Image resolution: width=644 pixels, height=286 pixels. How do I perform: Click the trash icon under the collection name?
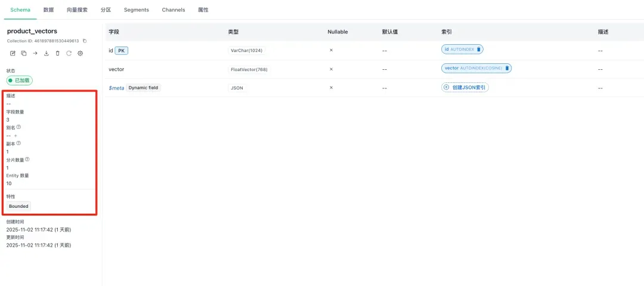58,53
